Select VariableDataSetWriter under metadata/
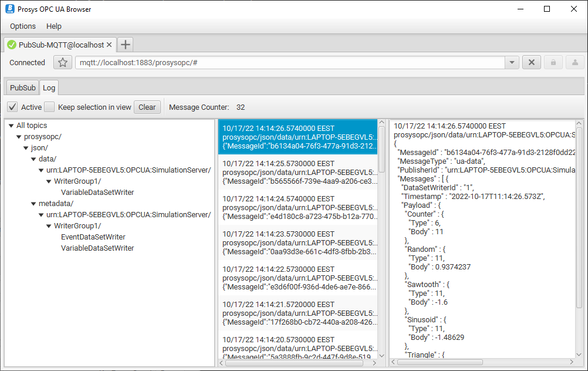The width and height of the screenshot is (588, 371). coord(97,248)
